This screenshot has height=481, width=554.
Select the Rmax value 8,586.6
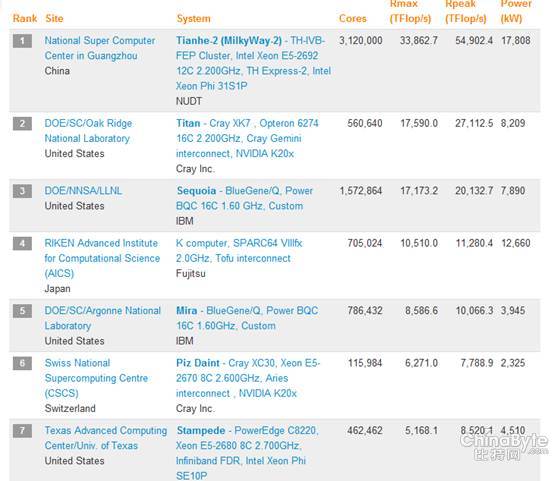pos(422,311)
